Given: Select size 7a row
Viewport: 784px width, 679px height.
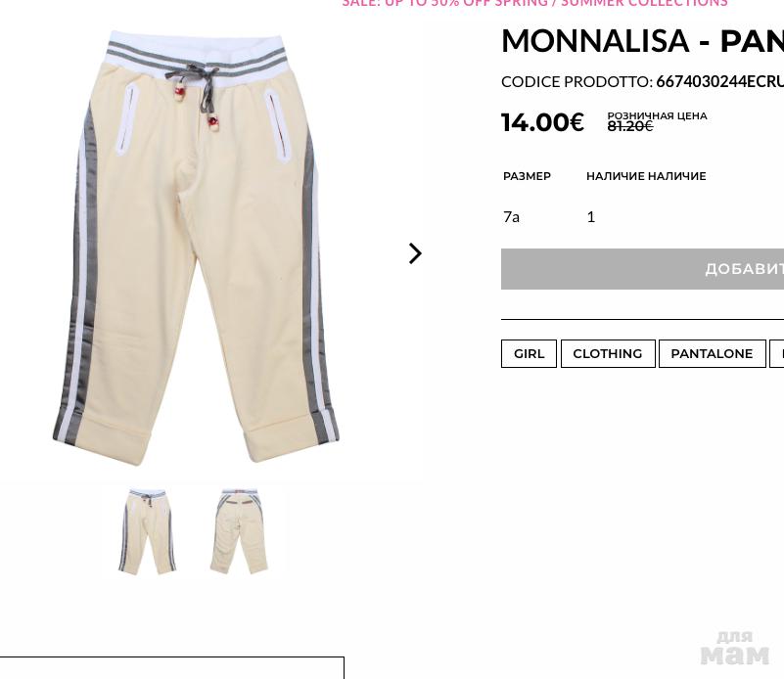Looking at the screenshot, I should click(x=642, y=217).
